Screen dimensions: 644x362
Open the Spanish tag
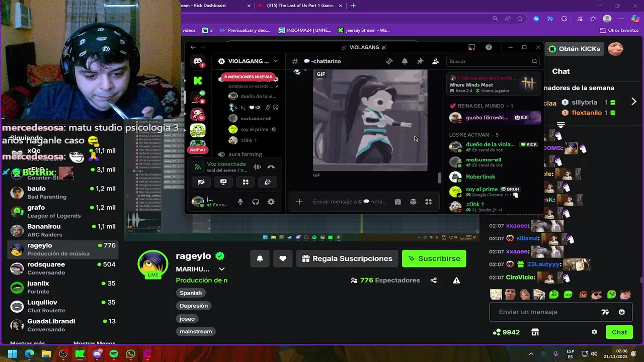point(191,293)
